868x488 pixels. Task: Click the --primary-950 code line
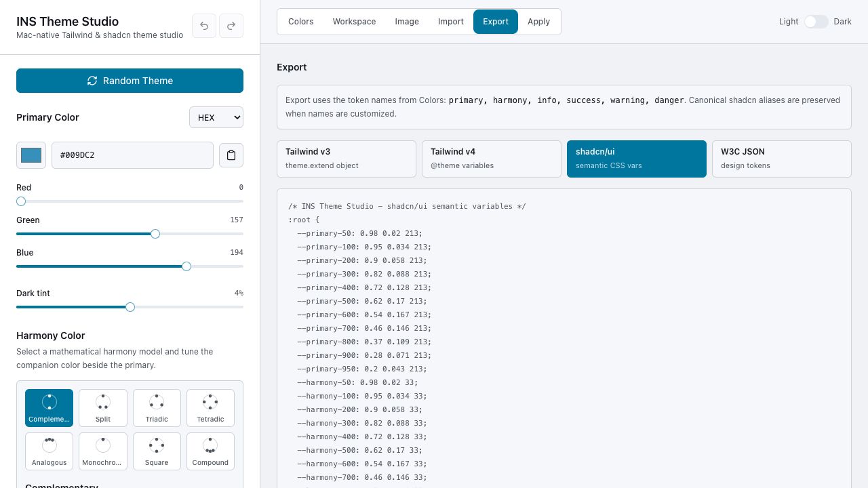[361, 369]
